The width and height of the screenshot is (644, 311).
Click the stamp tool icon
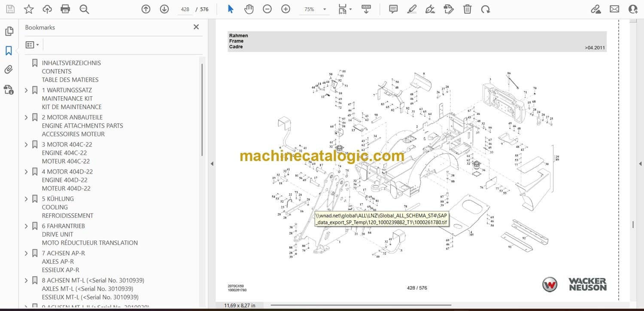coord(449,9)
